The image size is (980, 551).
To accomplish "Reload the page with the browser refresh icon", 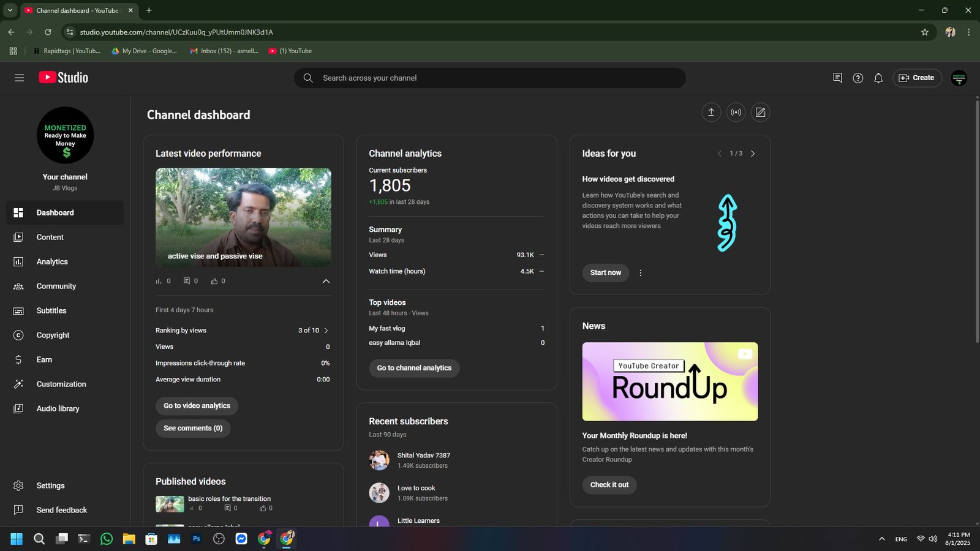I will pos(48,32).
